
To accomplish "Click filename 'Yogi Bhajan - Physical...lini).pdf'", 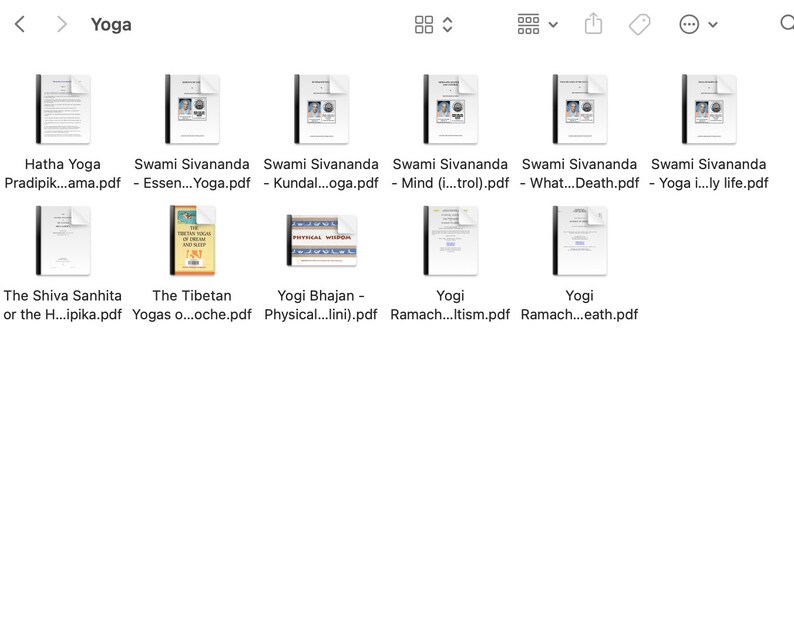I will 321,305.
